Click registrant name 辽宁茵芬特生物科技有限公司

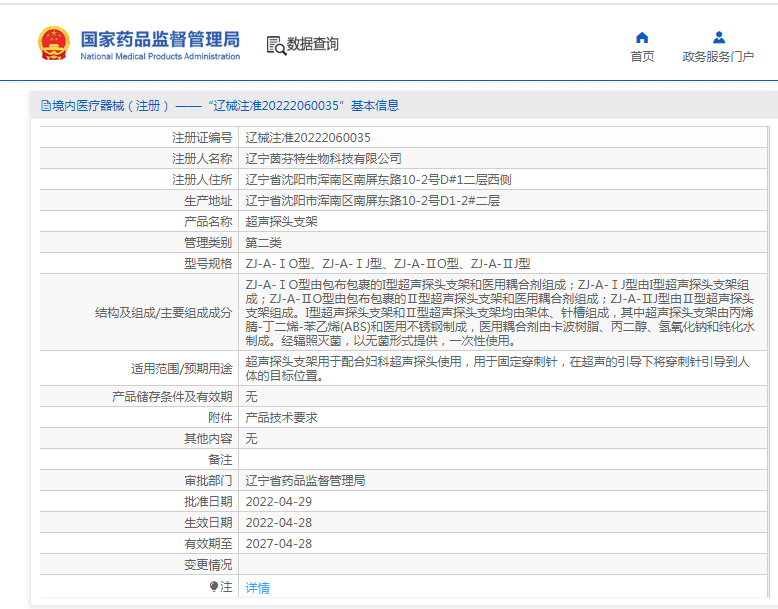[x=323, y=158]
